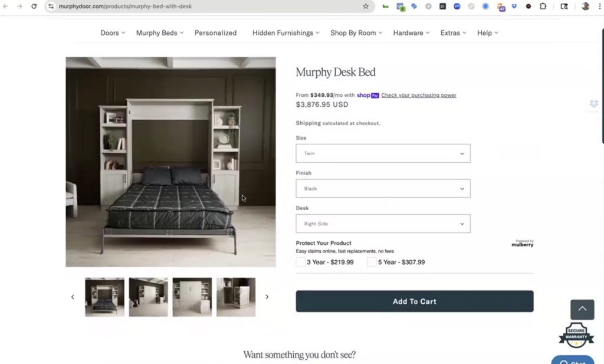Click the next image carousel arrow
Image resolution: width=604 pixels, height=364 pixels.
[x=267, y=297]
